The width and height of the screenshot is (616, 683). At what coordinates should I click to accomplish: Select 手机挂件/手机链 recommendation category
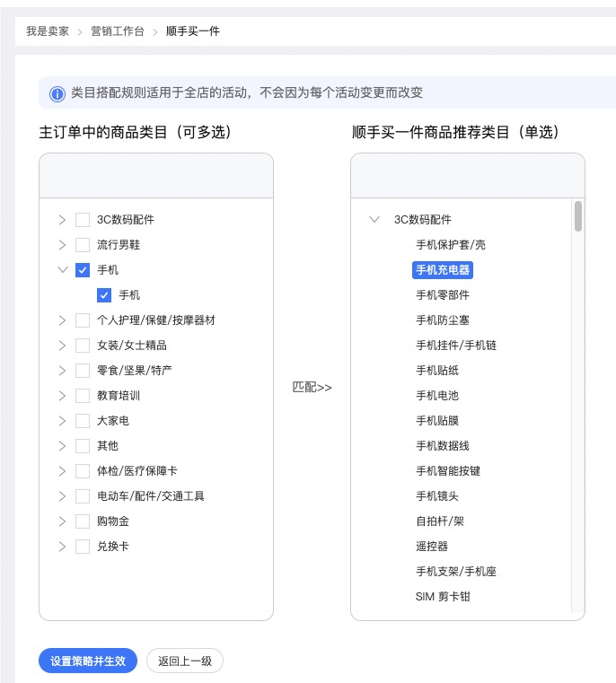pos(456,346)
